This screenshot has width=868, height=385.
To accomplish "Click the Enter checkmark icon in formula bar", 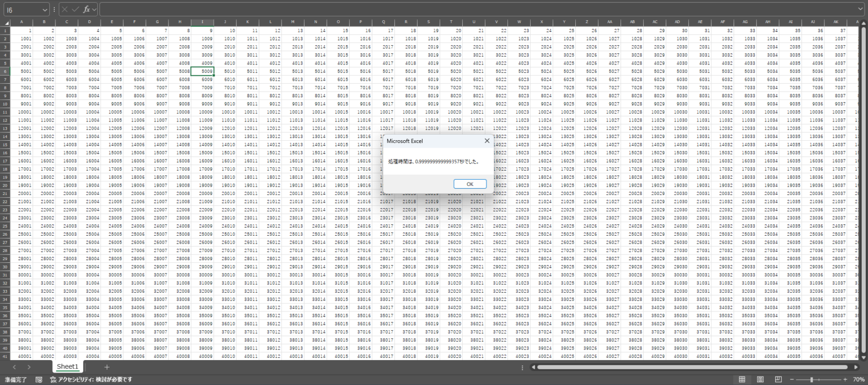I will (75, 10).
